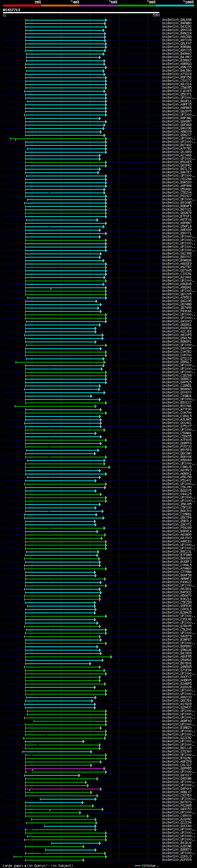This screenshot has height=868, width=197.
Task: Select the UniRef100_A6NFA3 label
Action: pos(177,721)
